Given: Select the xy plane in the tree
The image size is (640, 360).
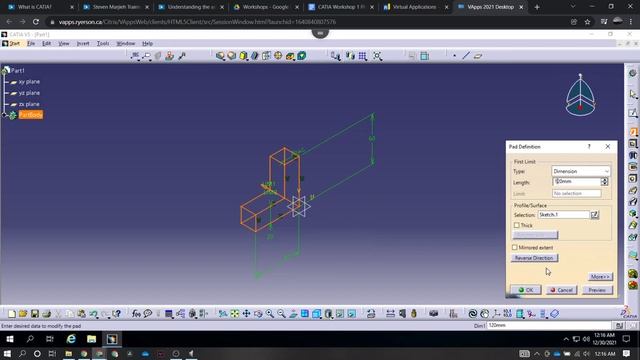Looking at the screenshot, I should (x=29, y=82).
